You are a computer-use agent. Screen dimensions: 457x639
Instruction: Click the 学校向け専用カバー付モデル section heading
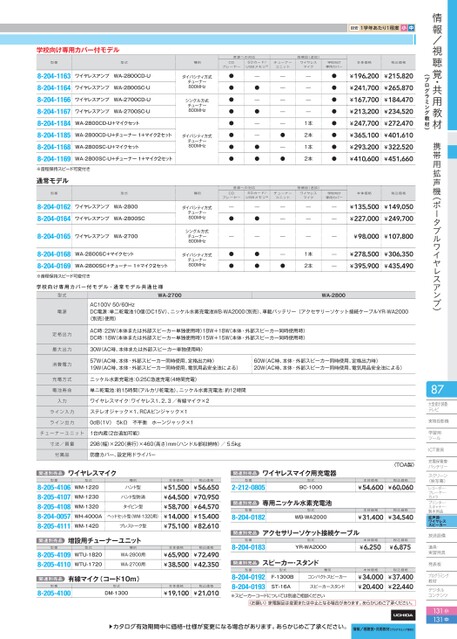click(x=78, y=50)
